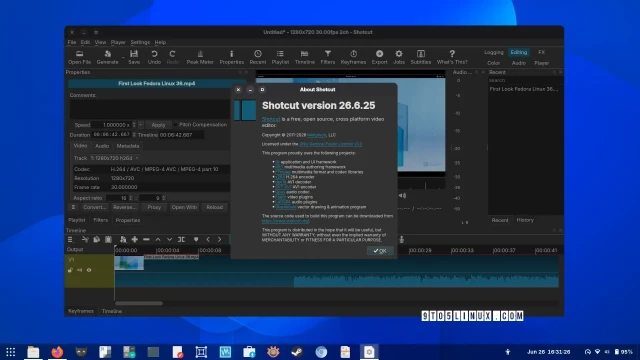Image resolution: width=640 pixels, height=360 pixels.
Task: Open the Properties hamburger menu beside Convert
Action: coord(73,207)
